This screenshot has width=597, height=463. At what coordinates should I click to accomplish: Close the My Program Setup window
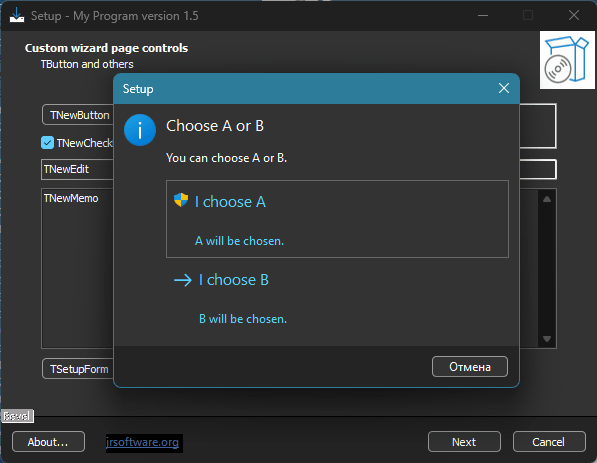pos(574,16)
